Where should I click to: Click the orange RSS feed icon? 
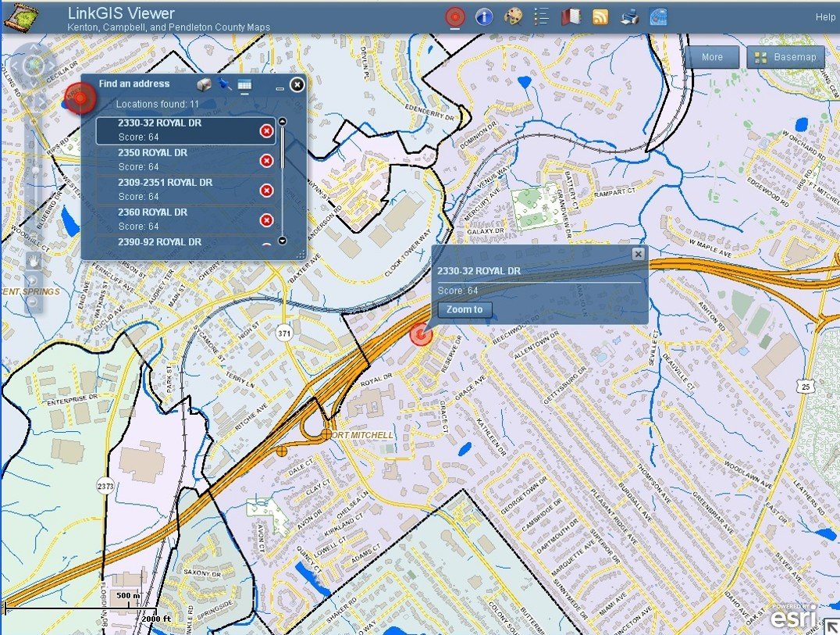click(x=600, y=17)
